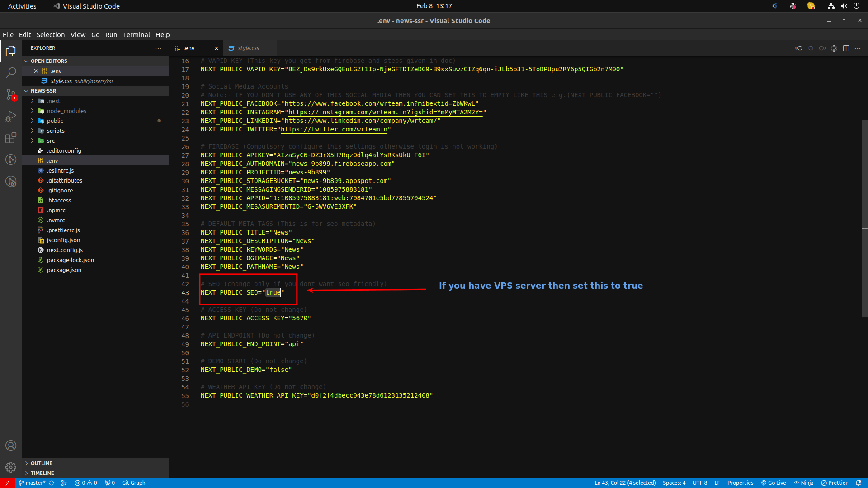The height and width of the screenshot is (488, 868).
Task: Switch to the style.css tab
Action: pyautogui.click(x=248, y=48)
